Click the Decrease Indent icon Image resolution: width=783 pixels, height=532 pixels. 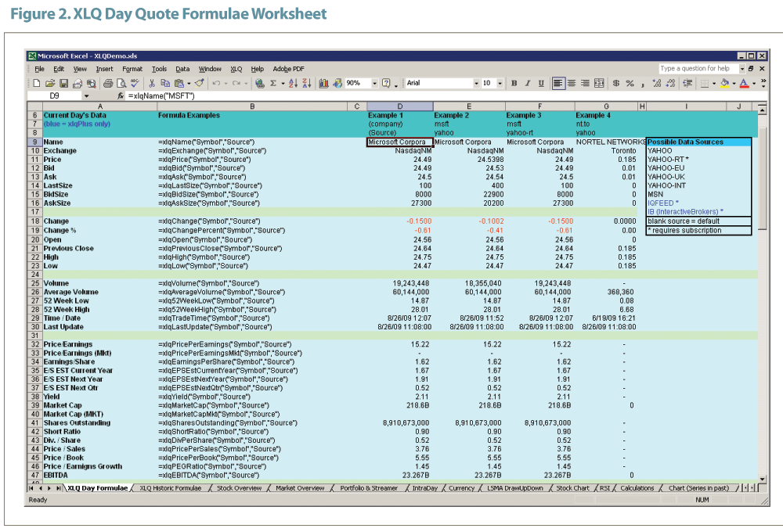(687, 84)
